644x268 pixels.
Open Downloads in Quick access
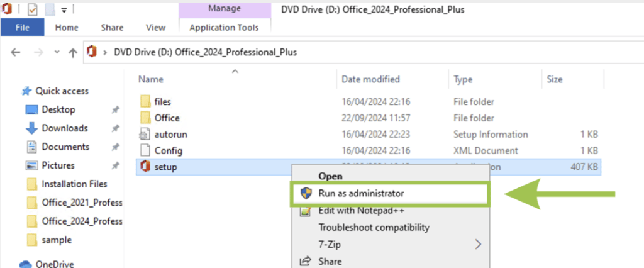(65, 128)
